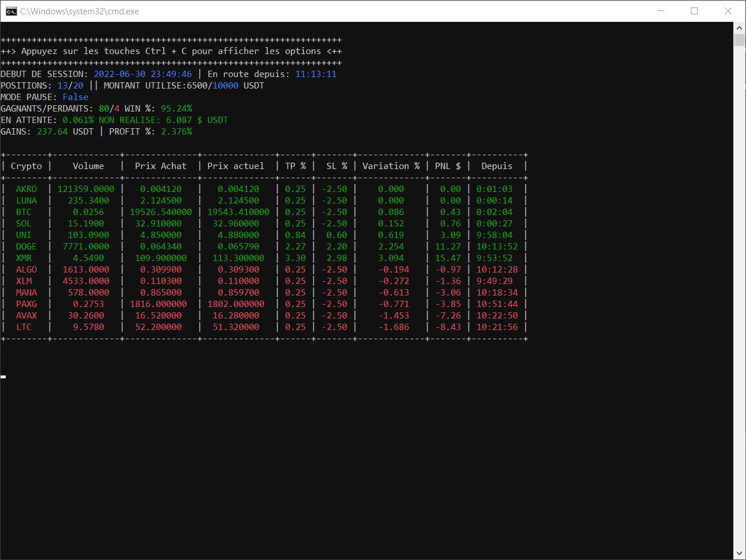Maximize the cmd.exe window
The width and height of the screenshot is (746, 560).
694,11
